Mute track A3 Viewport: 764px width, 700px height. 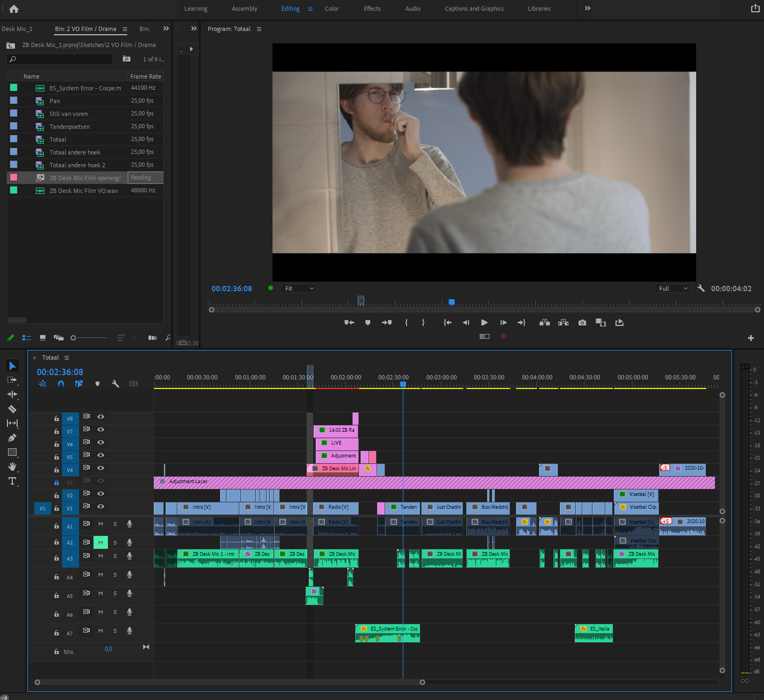[100, 556]
